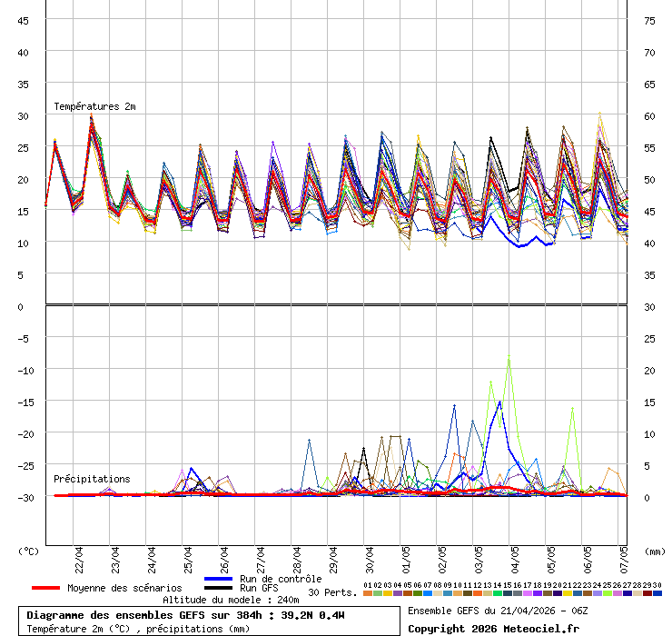672x636 pixels.
Task: Click the (mm) unit label on right axis
Action: point(655,551)
